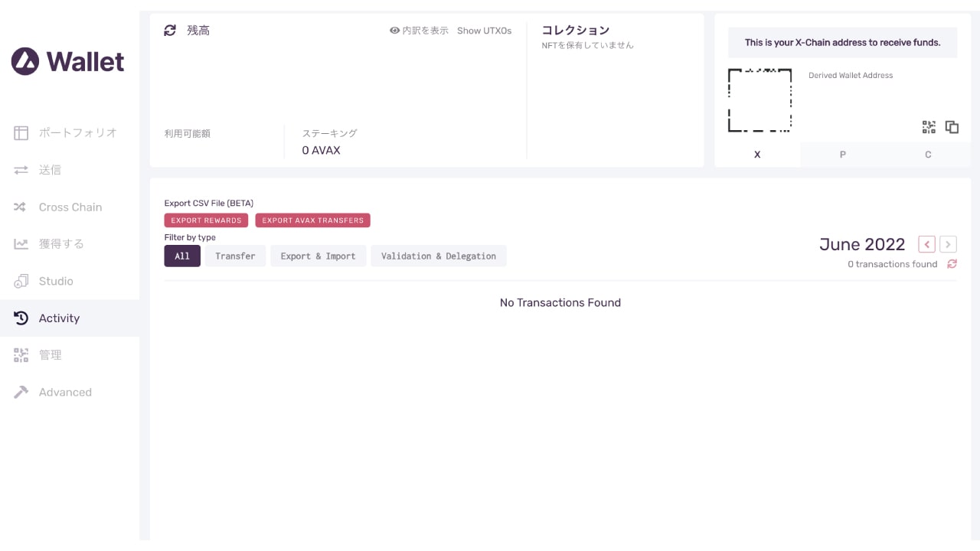
Task: Click the Advanced hammer icon
Action: 21,392
